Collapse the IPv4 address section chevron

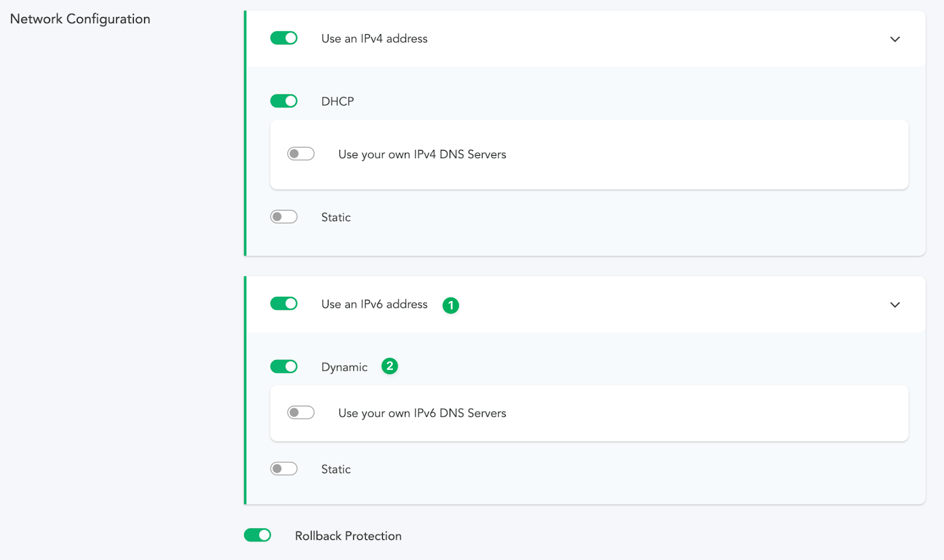895,39
